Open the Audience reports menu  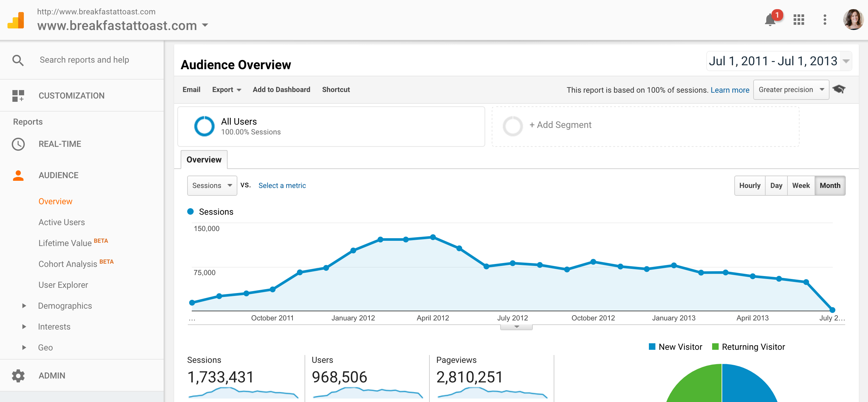pos(59,175)
